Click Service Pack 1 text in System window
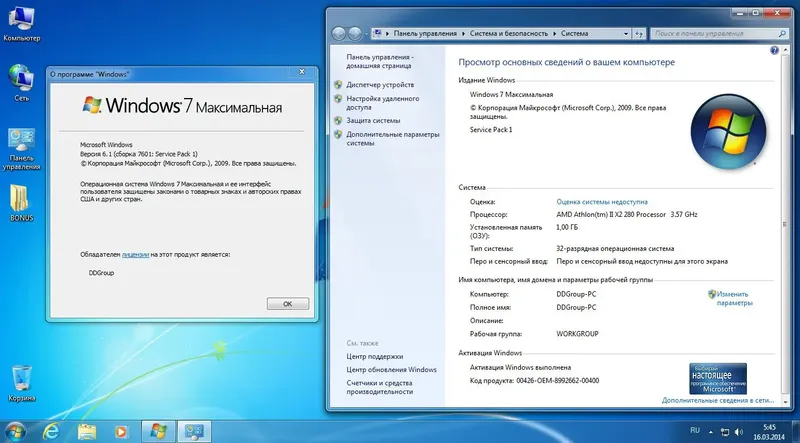The height and width of the screenshot is (443, 800). (491, 130)
